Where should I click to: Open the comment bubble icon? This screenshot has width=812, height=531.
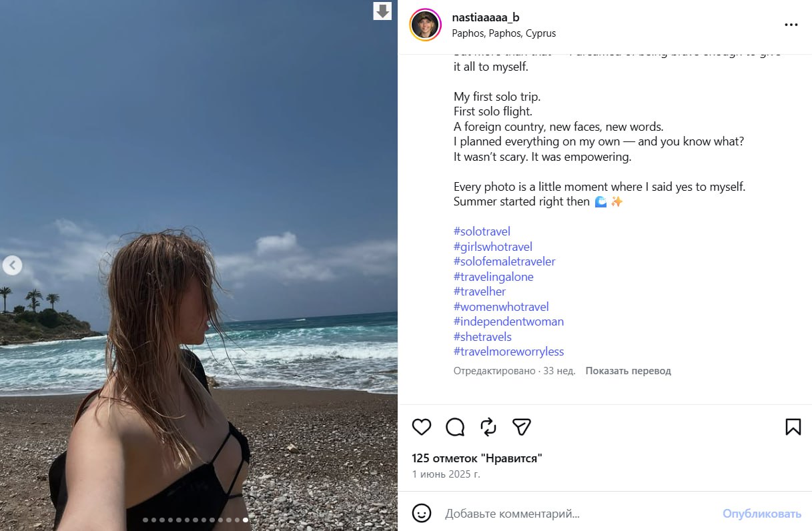point(455,427)
